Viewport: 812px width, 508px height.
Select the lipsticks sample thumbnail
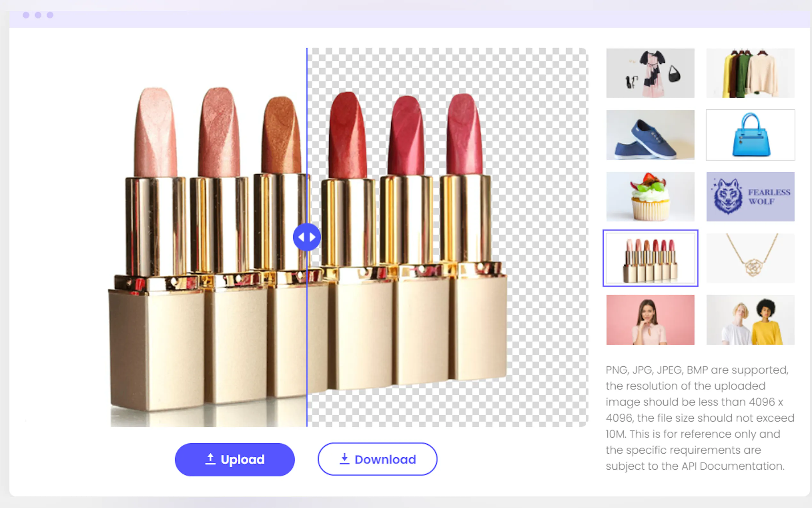tap(650, 258)
